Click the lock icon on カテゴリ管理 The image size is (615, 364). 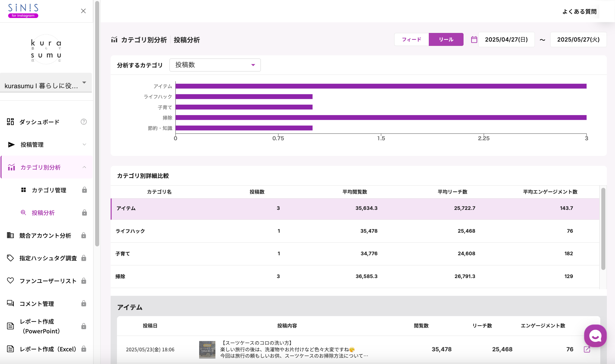(84, 190)
